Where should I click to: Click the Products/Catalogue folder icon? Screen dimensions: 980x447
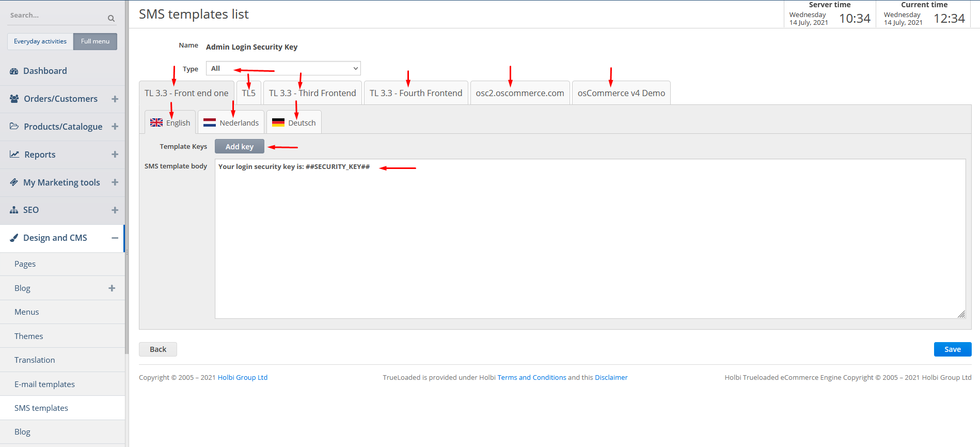click(x=14, y=127)
